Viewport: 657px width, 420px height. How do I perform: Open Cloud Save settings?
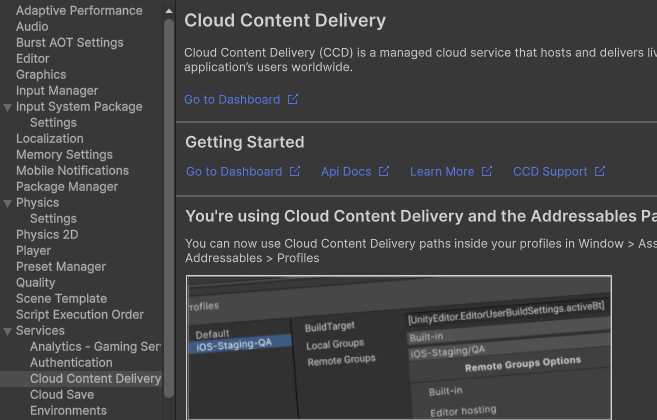(x=62, y=394)
